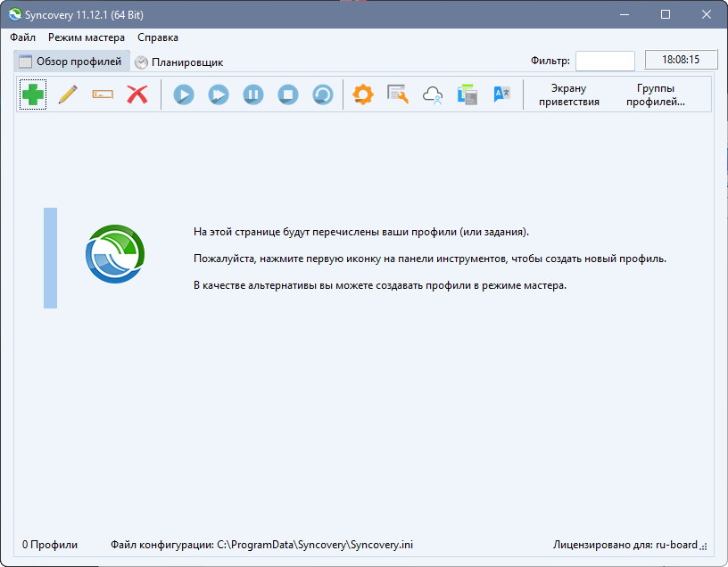The height and width of the screenshot is (567, 728).
Task: Open program settings via orange gear icon
Action: point(363,94)
